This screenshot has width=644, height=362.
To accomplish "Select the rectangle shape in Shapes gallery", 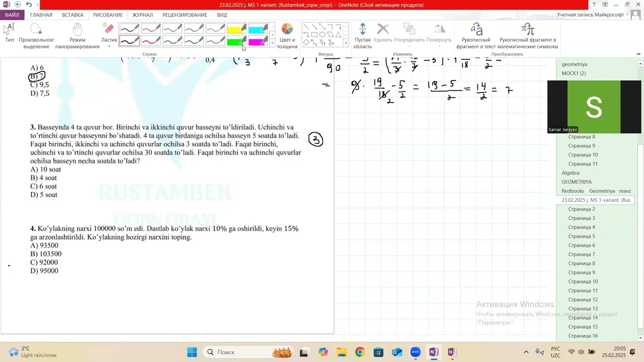I will click(314, 35).
